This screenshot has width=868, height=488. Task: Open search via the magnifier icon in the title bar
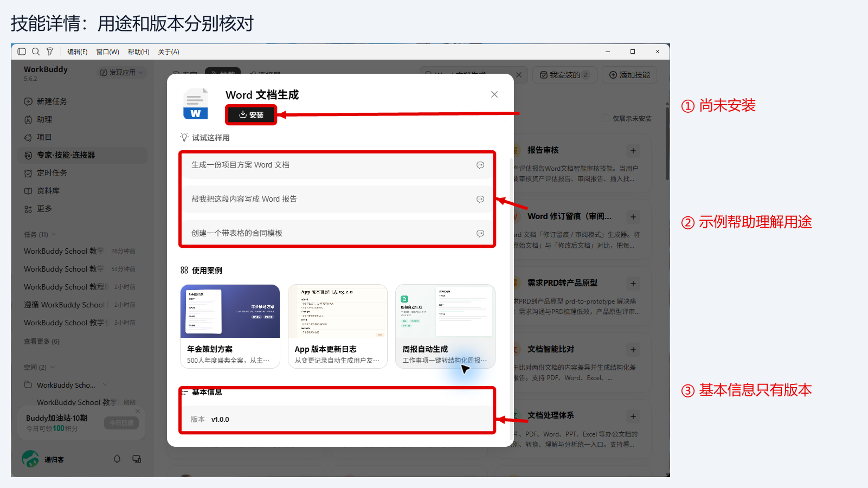[x=36, y=52]
